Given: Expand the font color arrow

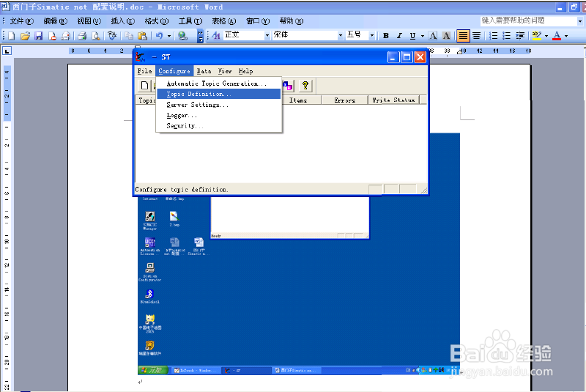Looking at the screenshot, I should pyautogui.click(x=566, y=36).
